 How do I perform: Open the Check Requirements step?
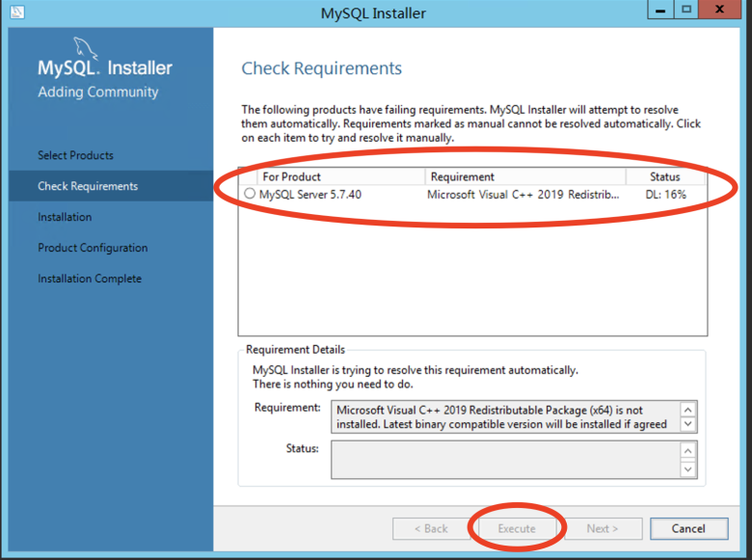[x=88, y=186]
